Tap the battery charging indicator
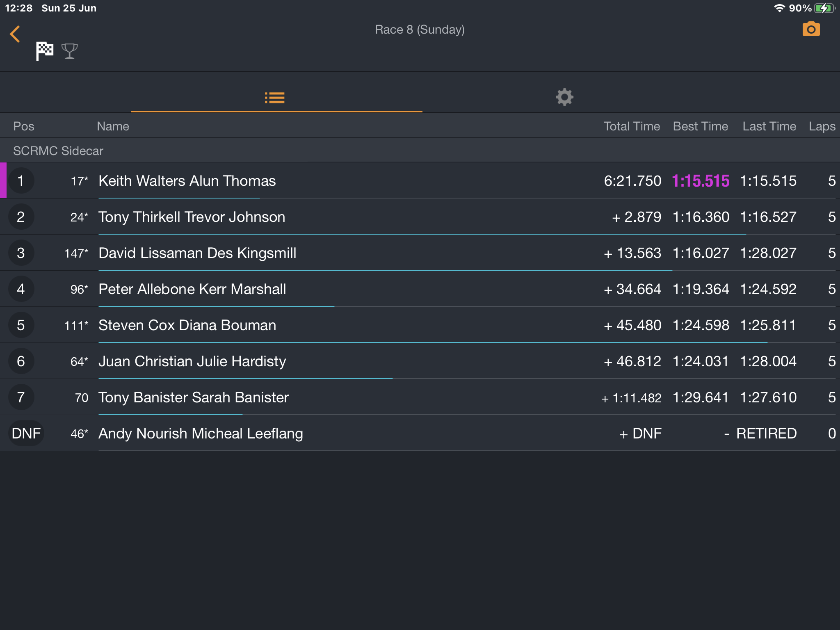This screenshot has height=630, width=840. click(824, 8)
